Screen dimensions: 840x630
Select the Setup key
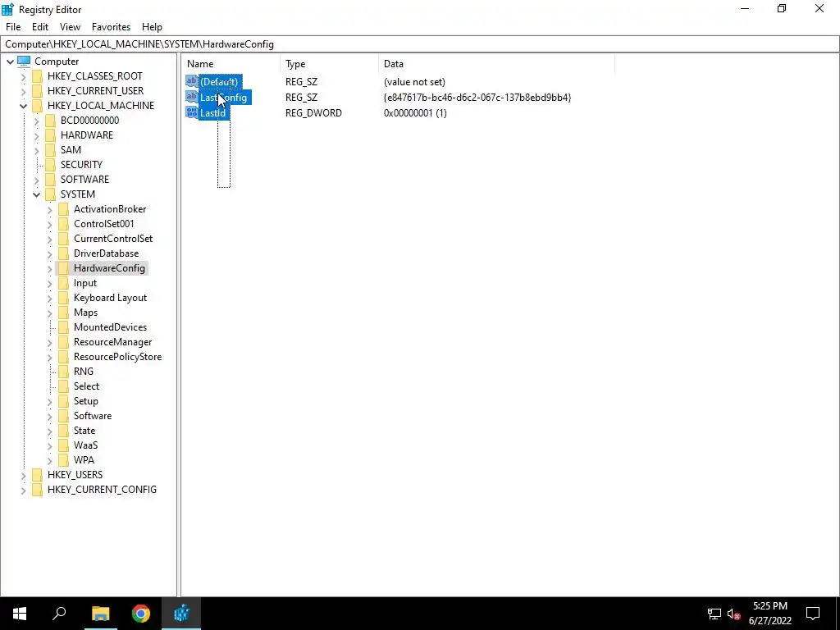point(85,401)
